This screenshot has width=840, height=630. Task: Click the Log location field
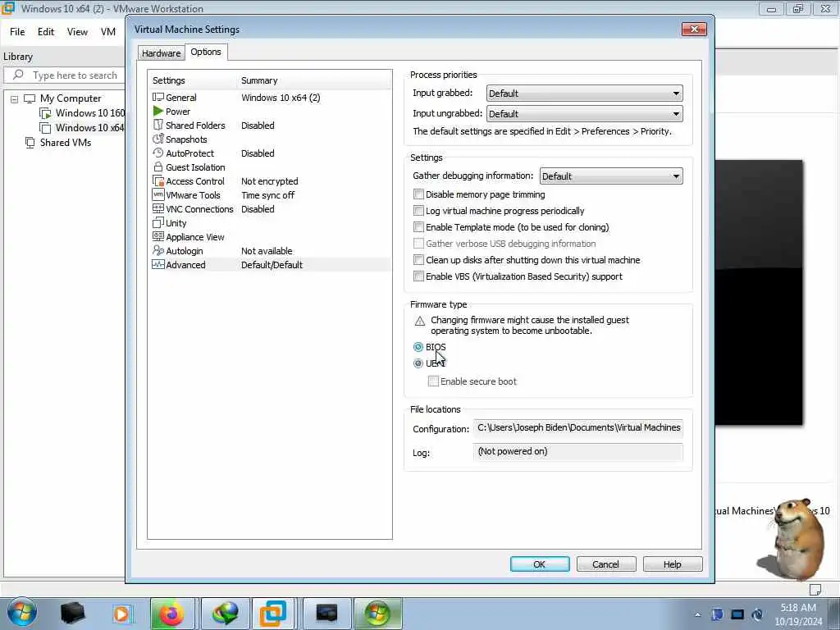(578, 452)
